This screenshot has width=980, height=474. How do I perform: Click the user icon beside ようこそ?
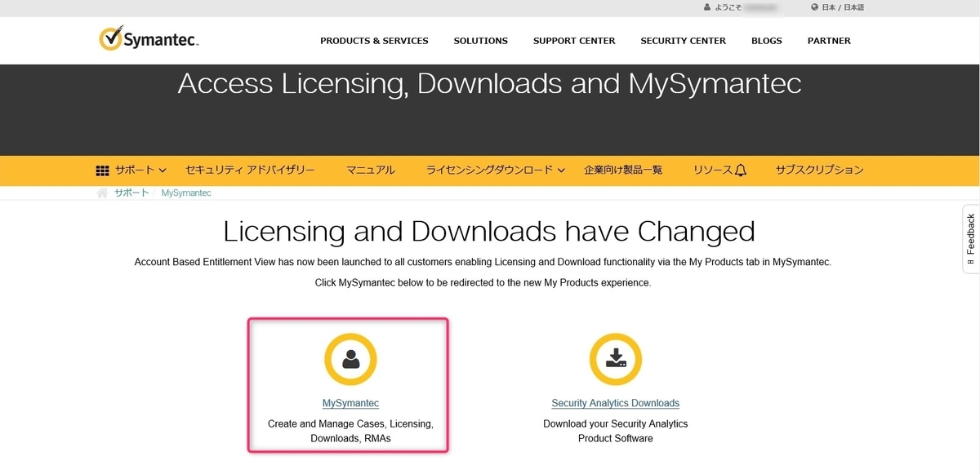(707, 7)
